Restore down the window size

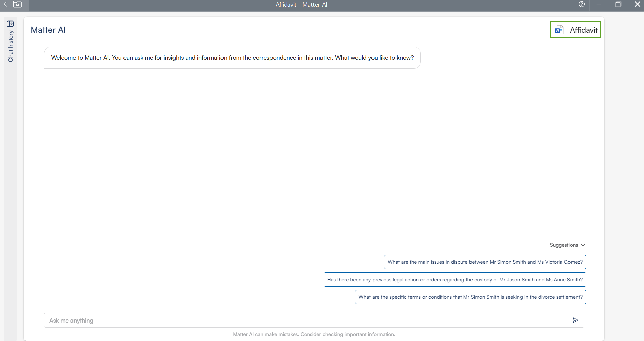(618, 4)
